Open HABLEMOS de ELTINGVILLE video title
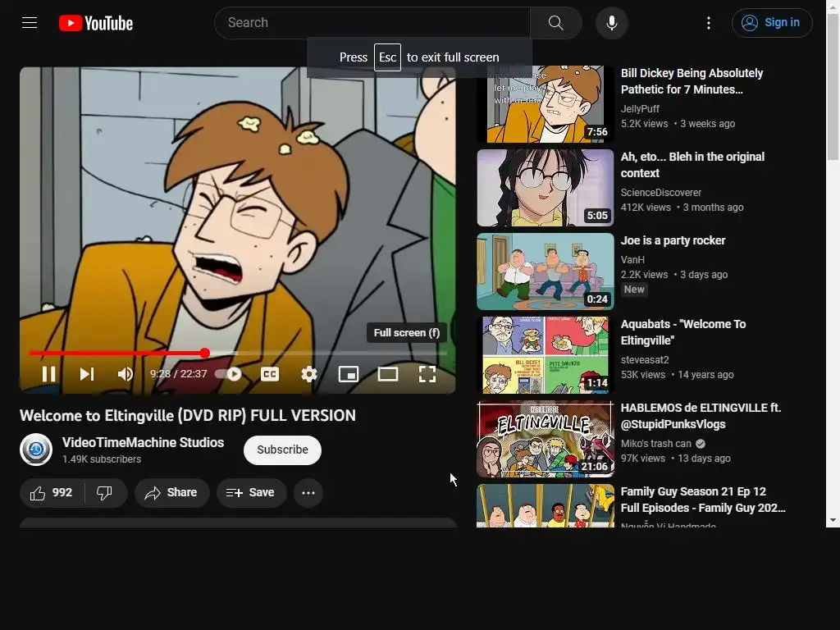Image resolution: width=840 pixels, height=630 pixels. tap(701, 416)
